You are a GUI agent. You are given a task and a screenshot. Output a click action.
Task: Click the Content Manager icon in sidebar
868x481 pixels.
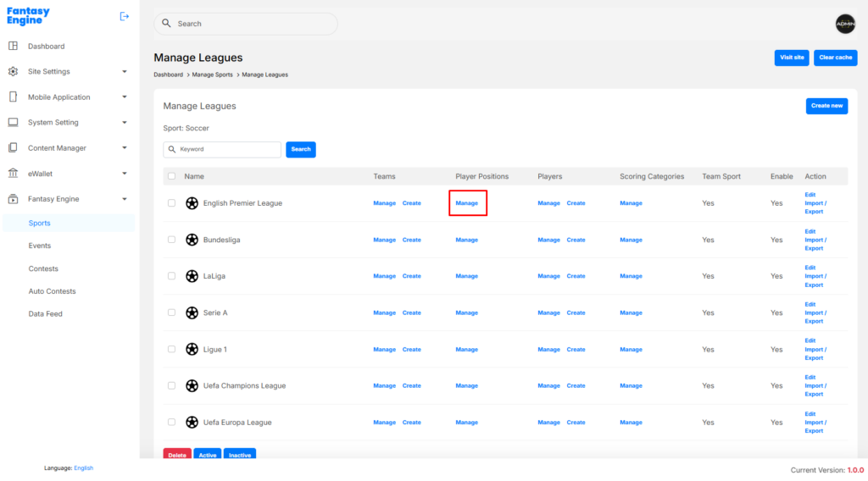tap(13, 148)
